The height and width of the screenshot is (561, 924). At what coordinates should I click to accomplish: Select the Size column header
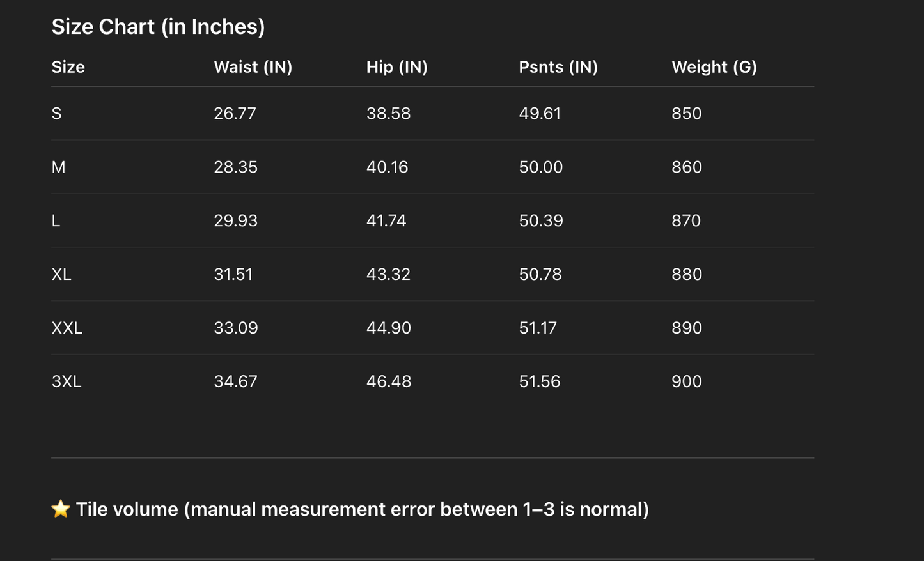[x=68, y=67]
